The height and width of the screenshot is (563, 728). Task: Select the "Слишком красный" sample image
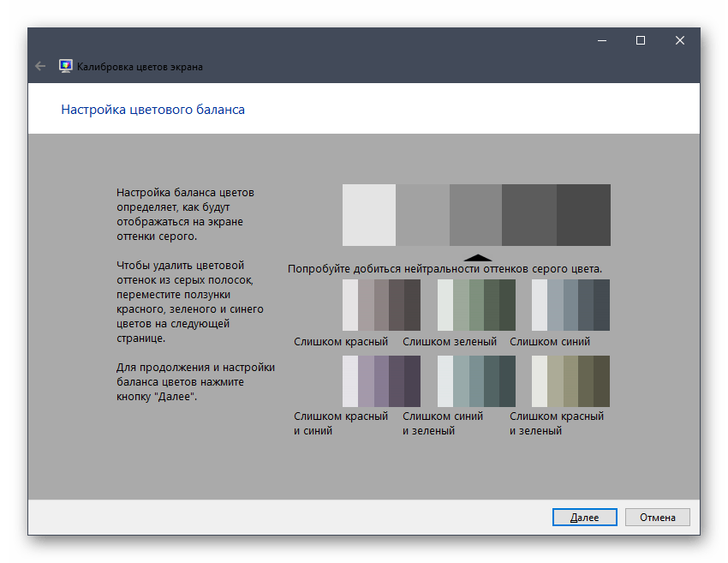381,305
